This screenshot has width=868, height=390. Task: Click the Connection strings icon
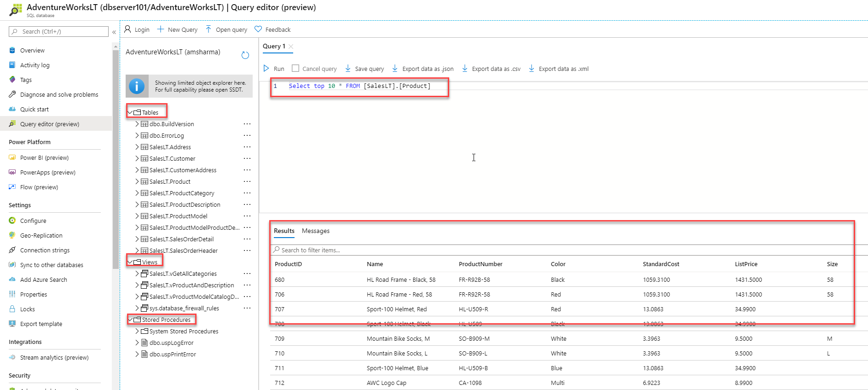pyautogui.click(x=12, y=250)
